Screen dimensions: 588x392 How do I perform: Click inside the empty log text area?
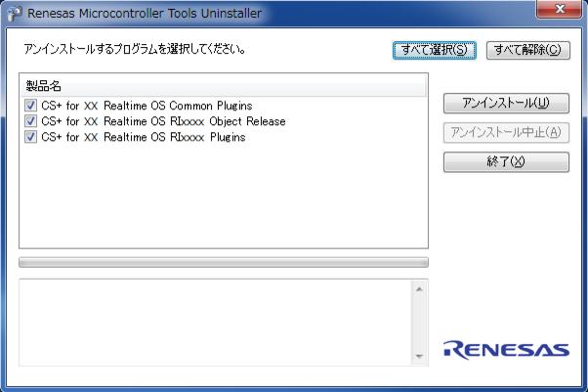click(215, 322)
